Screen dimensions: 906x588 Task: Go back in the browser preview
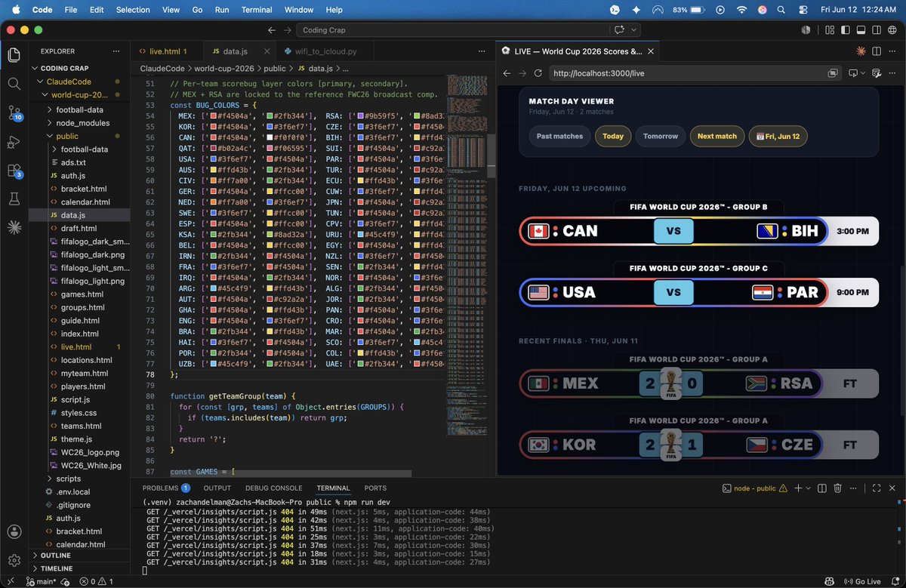coord(506,73)
